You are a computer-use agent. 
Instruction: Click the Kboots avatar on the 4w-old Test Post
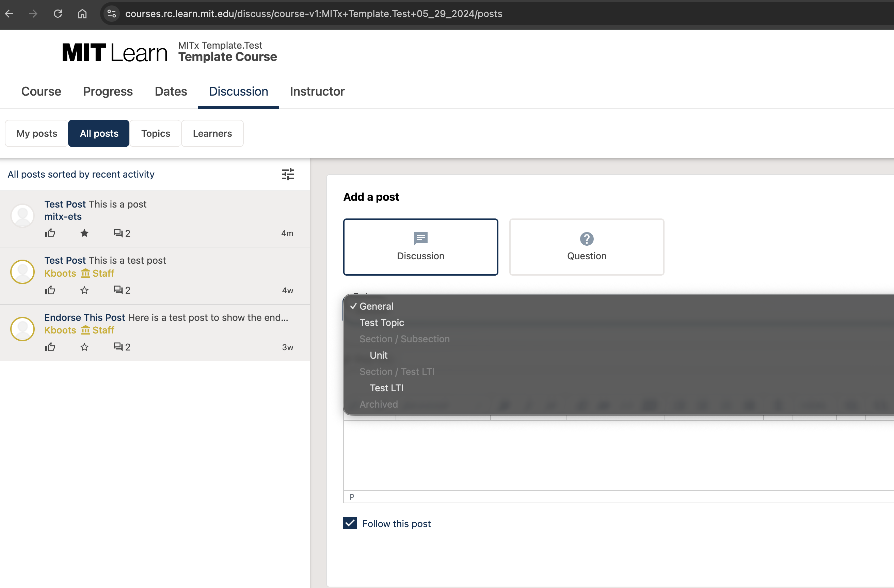[x=22, y=272]
